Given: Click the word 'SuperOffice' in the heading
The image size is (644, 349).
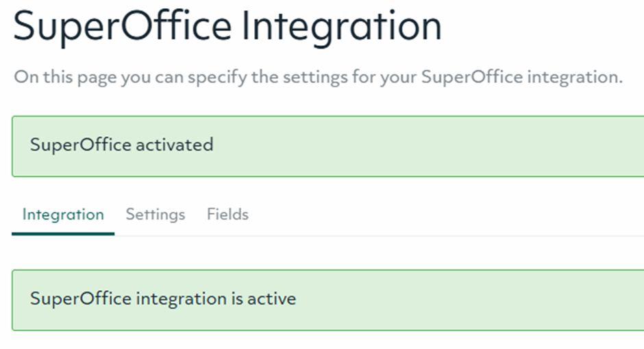Looking at the screenshot, I should click(x=122, y=26).
